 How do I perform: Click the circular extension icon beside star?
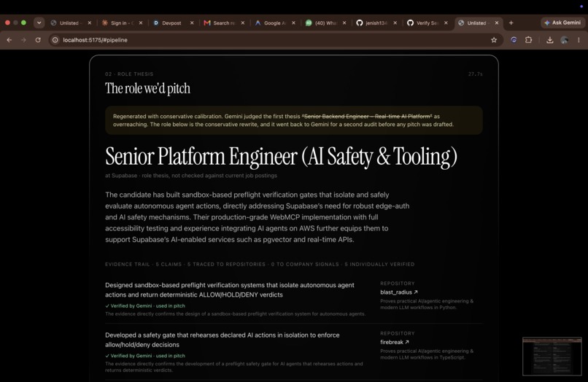tap(514, 40)
